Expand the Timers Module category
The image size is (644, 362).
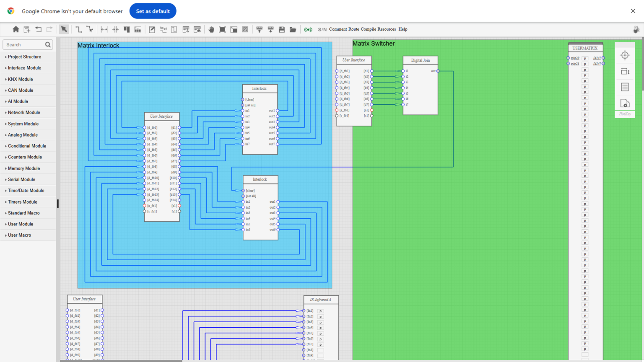(x=23, y=202)
